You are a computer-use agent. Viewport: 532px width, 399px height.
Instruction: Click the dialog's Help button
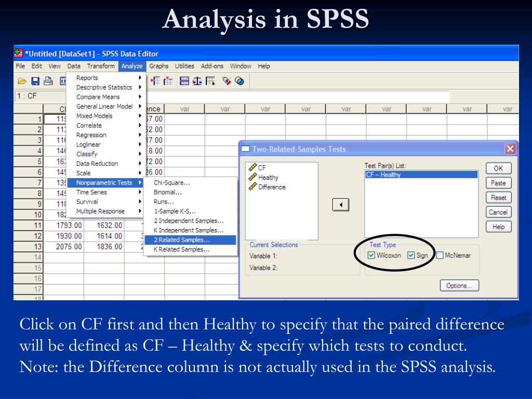tap(498, 227)
